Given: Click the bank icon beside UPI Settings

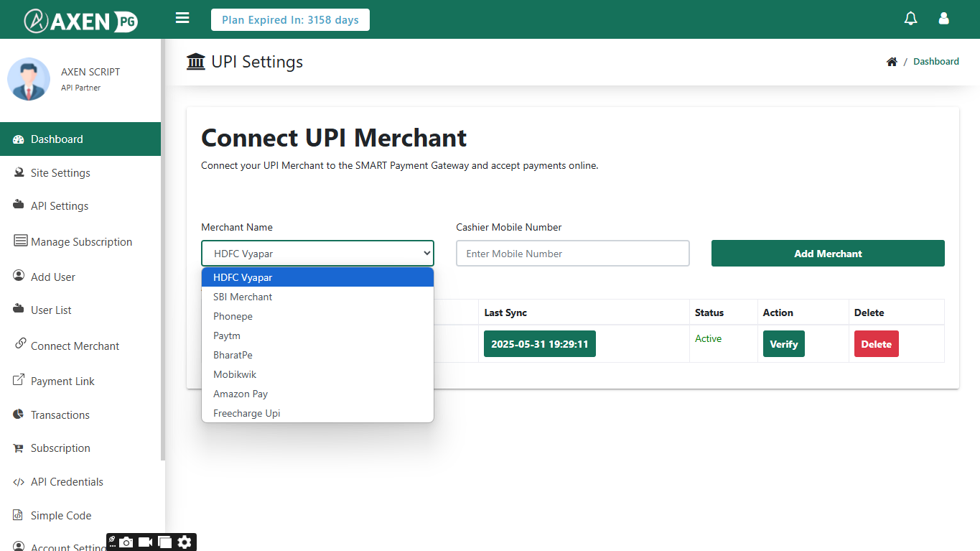Looking at the screenshot, I should tap(195, 62).
